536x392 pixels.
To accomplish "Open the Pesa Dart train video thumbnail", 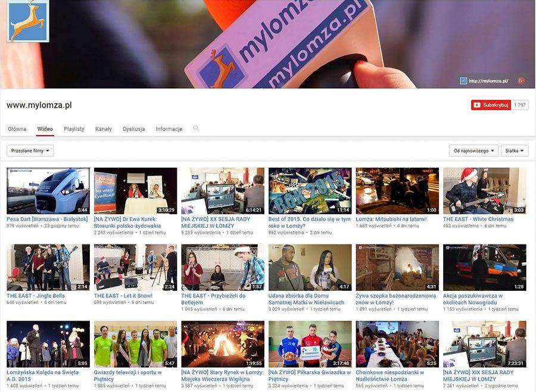I will pyautogui.click(x=48, y=191).
